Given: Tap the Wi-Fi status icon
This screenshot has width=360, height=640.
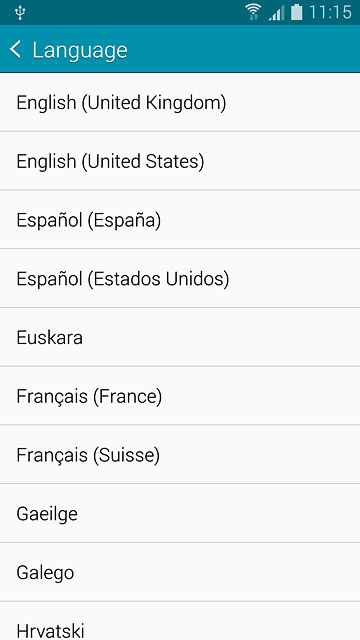Looking at the screenshot, I should click(x=253, y=12).
